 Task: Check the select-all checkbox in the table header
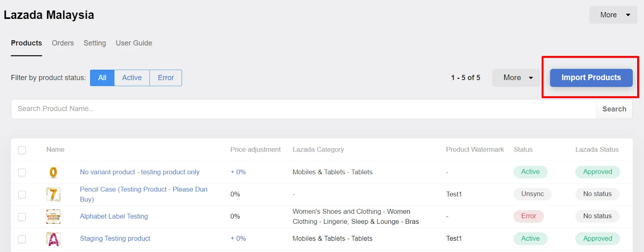[22, 150]
